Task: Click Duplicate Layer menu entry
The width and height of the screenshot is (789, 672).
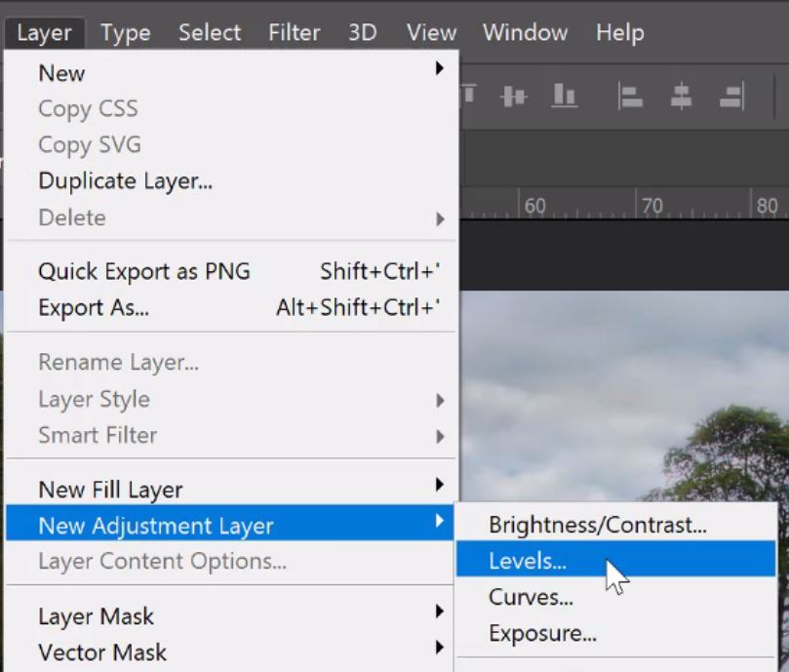Action: [125, 181]
